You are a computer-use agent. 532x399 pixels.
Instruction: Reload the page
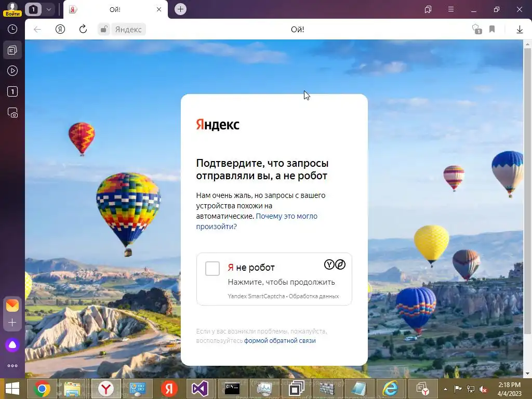[x=83, y=29]
